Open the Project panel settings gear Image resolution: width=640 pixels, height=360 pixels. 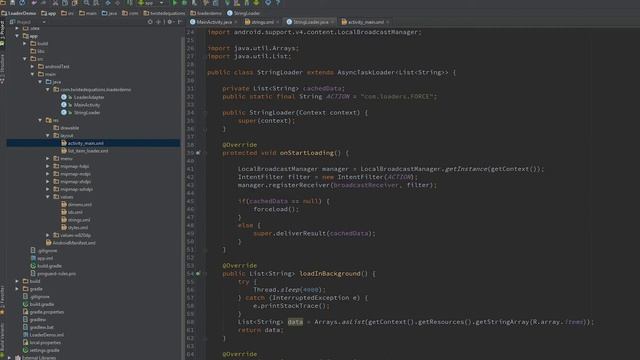click(170, 22)
